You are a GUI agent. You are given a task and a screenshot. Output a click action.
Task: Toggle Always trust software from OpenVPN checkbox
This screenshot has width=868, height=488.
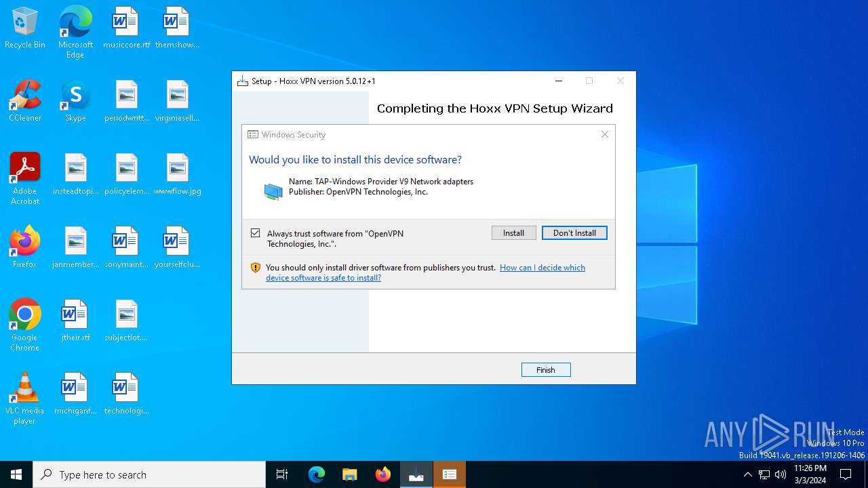click(256, 233)
